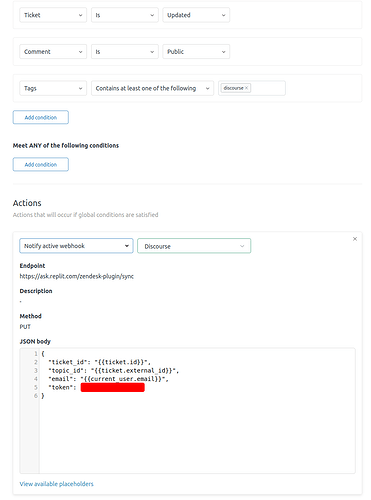The image size is (371, 500).
Task: Click the ticket_id line in JSON body
Action: click(99, 362)
